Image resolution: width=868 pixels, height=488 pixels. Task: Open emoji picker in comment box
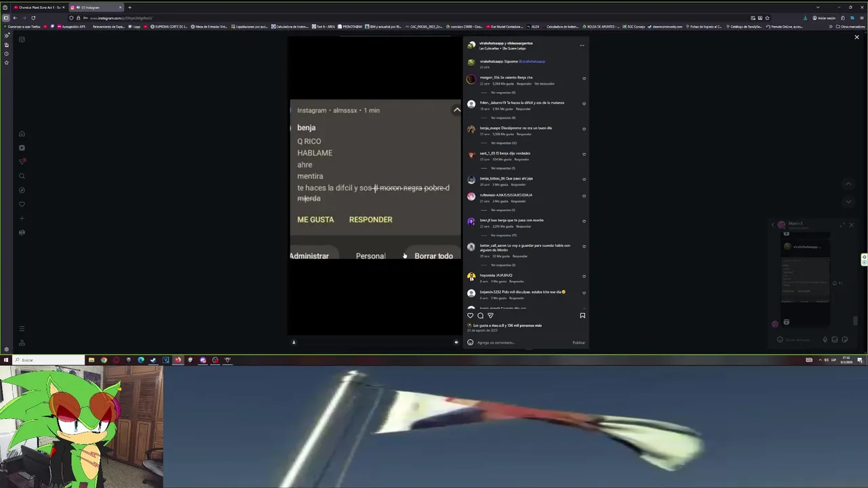click(470, 342)
